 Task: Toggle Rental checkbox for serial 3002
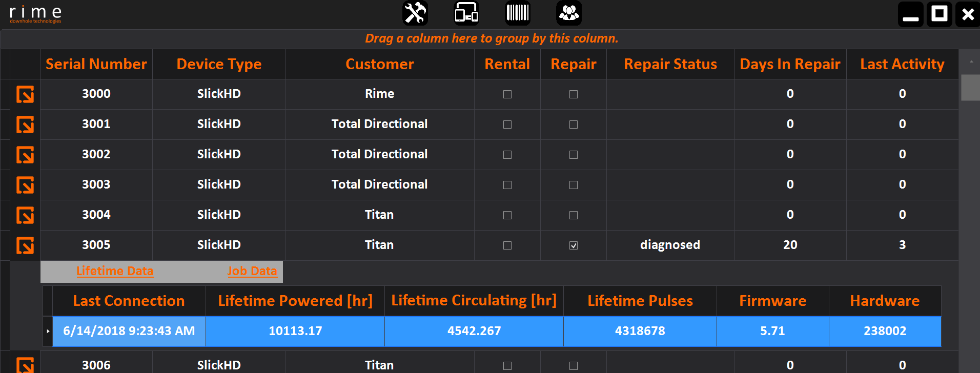507,155
